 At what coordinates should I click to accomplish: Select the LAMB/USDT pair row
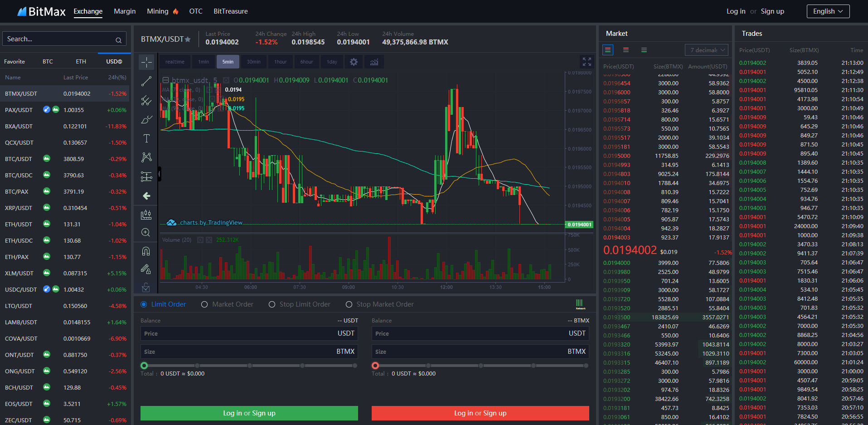(65, 322)
